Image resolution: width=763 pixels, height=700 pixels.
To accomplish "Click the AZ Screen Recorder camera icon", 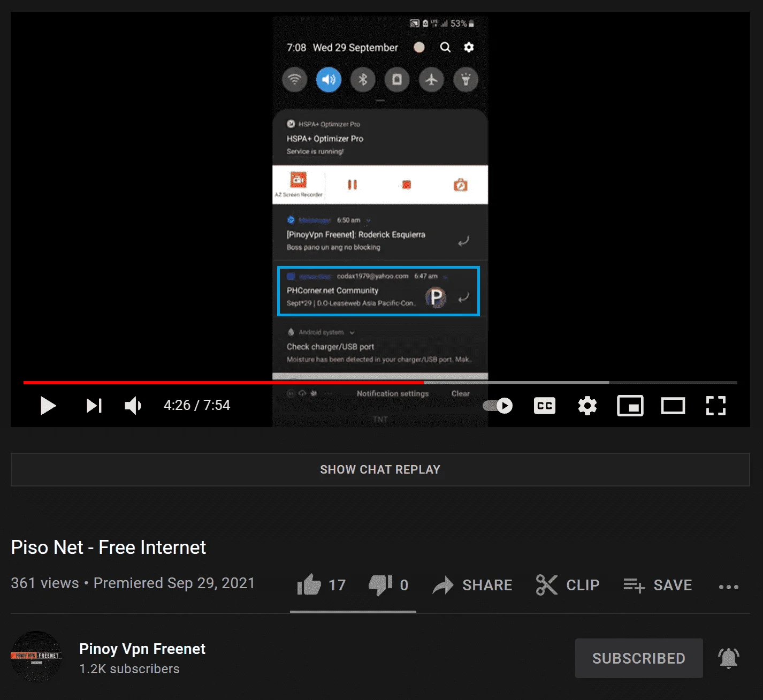I will click(x=299, y=180).
